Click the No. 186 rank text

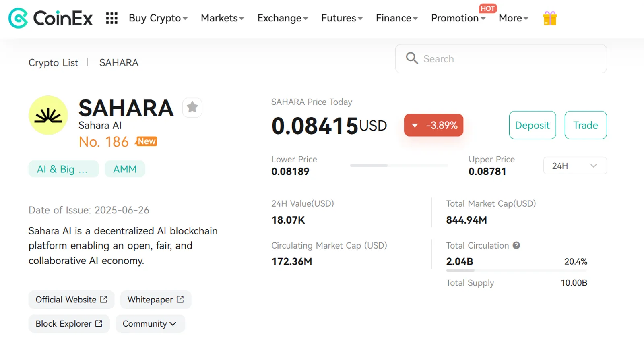(x=104, y=142)
